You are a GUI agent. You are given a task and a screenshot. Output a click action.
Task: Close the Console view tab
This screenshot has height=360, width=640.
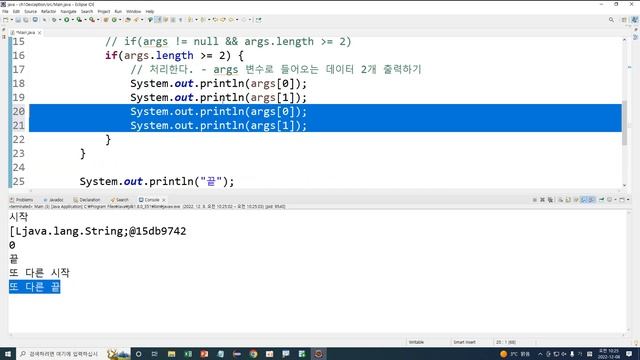pos(164,200)
